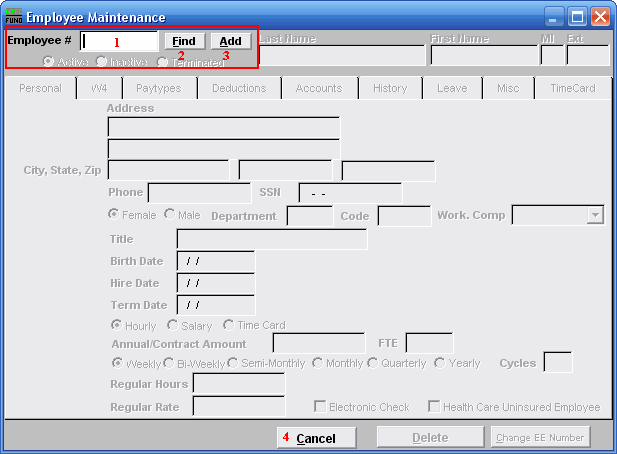Image resolution: width=617 pixels, height=454 pixels.
Task: Choose the Male radio option
Action: (x=170, y=215)
